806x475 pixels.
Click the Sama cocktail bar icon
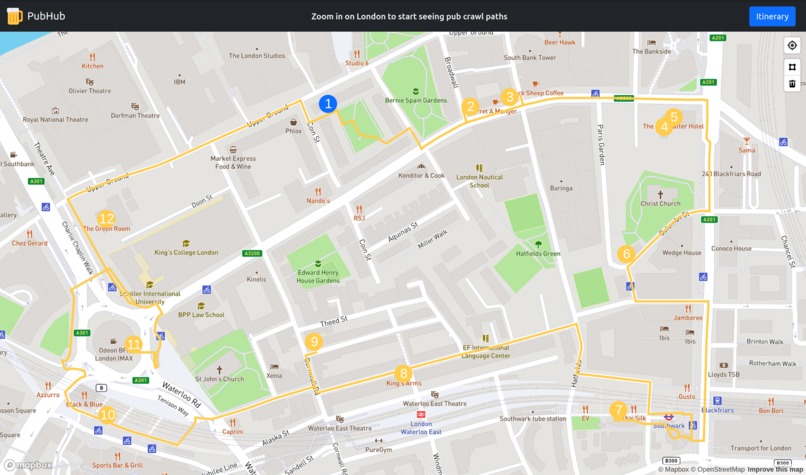[x=746, y=141]
